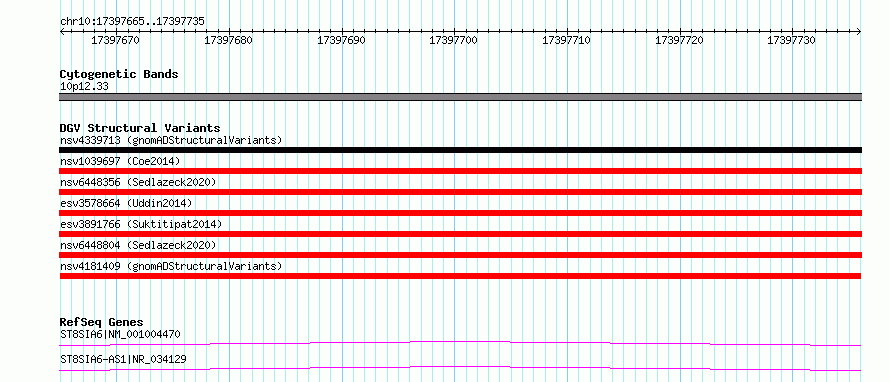Select ruler position 17397720
The height and width of the screenshot is (382, 890).
point(679,41)
